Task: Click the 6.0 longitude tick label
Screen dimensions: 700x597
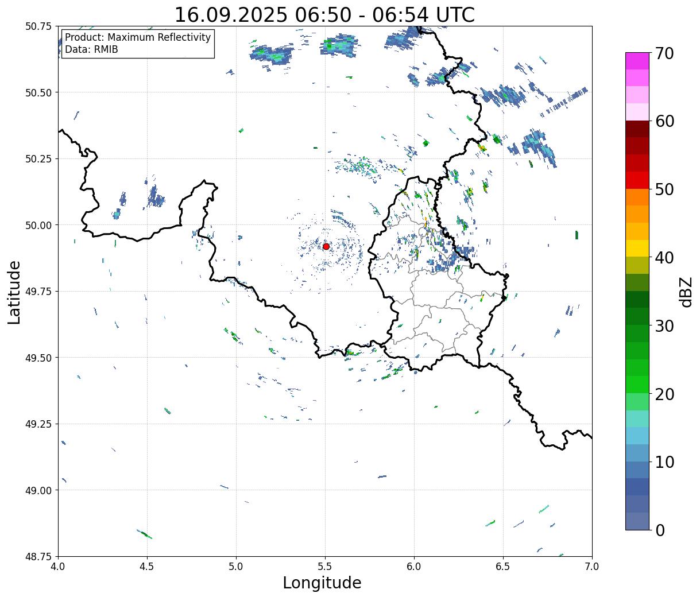Action: tap(414, 567)
